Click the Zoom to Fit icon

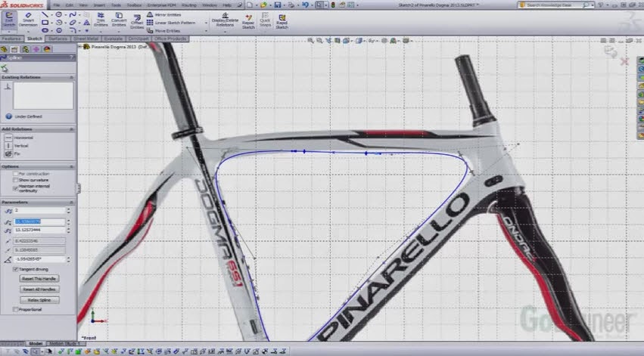point(310,41)
